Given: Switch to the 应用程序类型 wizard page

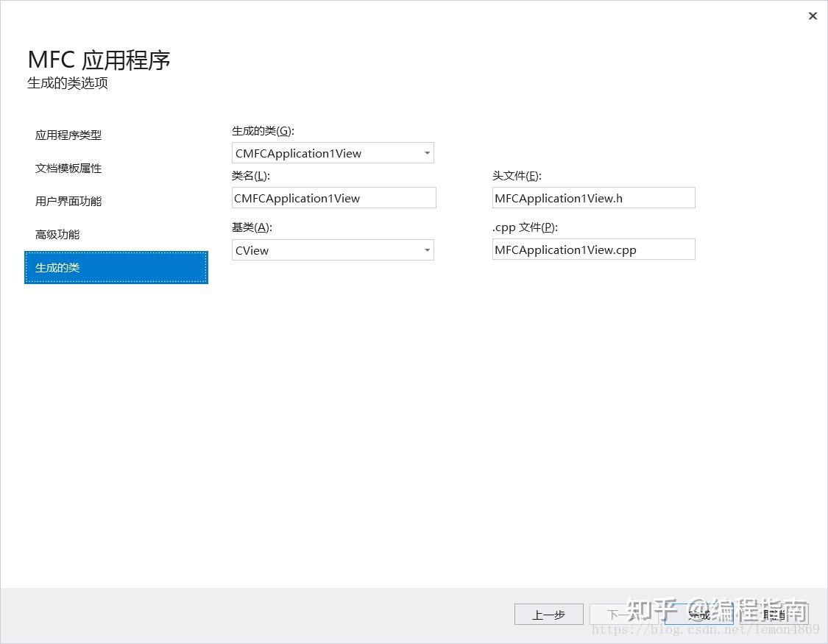Looking at the screenshot, I should 68,135.
